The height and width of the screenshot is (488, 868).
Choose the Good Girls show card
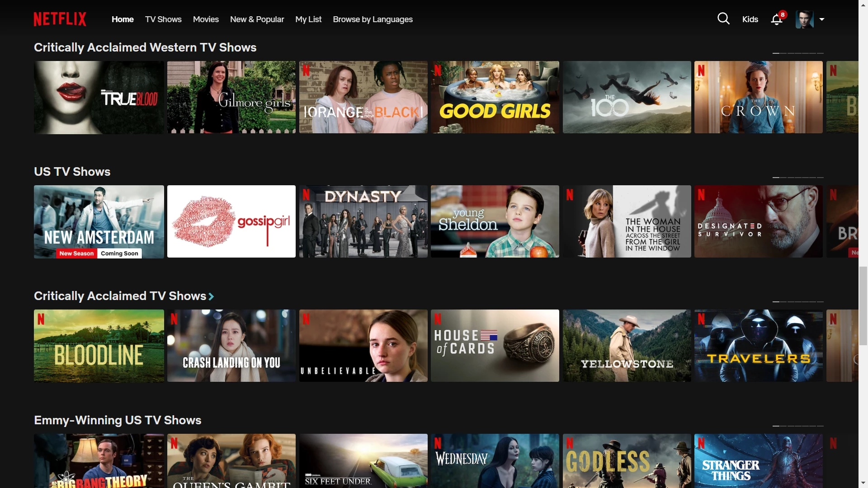(495, 97)
